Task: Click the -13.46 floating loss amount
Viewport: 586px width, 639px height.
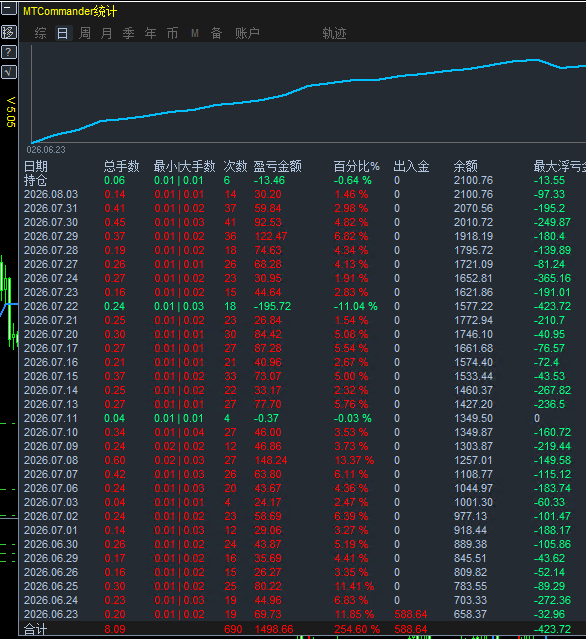Action: click(269, 180)
